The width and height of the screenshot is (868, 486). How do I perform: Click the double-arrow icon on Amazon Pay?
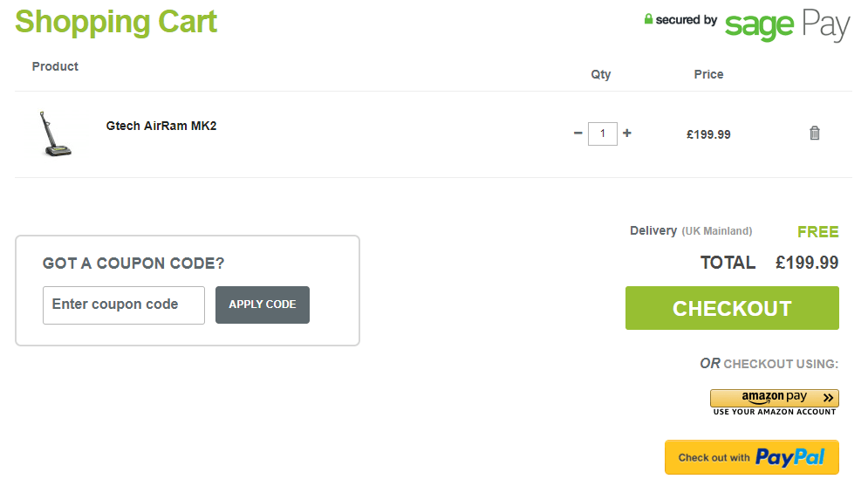click(x=828, y=397)
